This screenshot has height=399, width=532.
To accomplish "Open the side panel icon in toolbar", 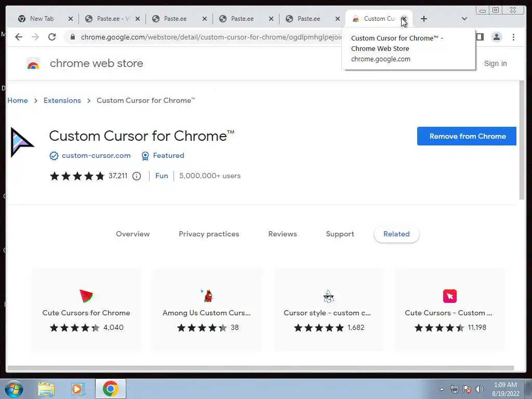I will (x=480, y=37).
